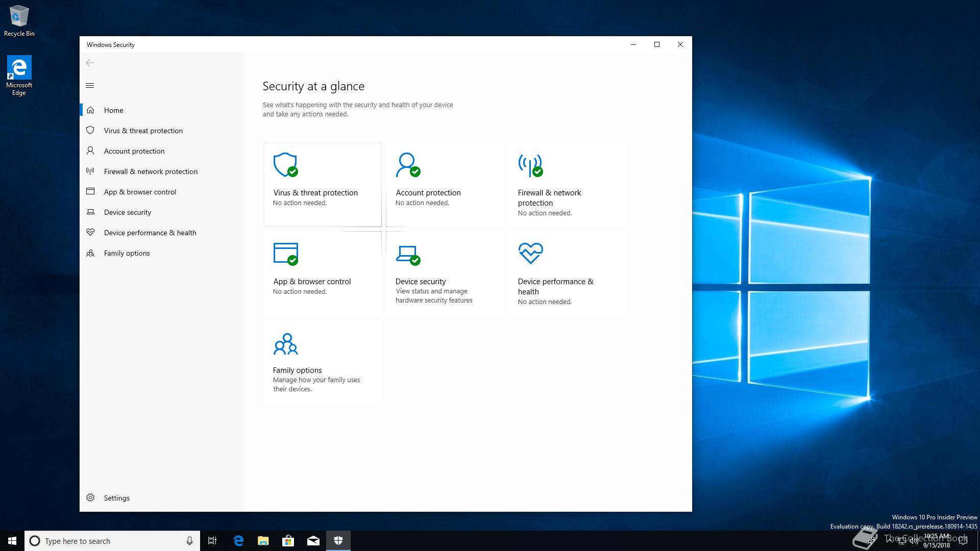
Task: Click the Family options tile title
Action: pos(298,370)
